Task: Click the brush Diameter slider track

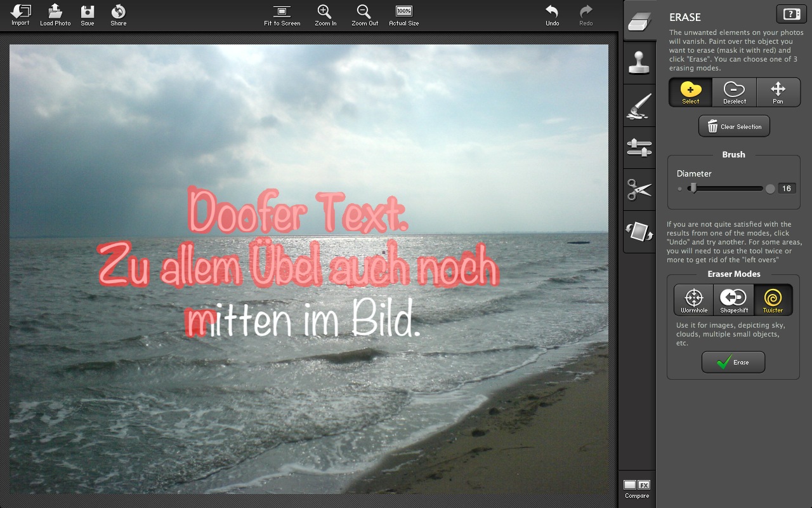Action: 730,189
